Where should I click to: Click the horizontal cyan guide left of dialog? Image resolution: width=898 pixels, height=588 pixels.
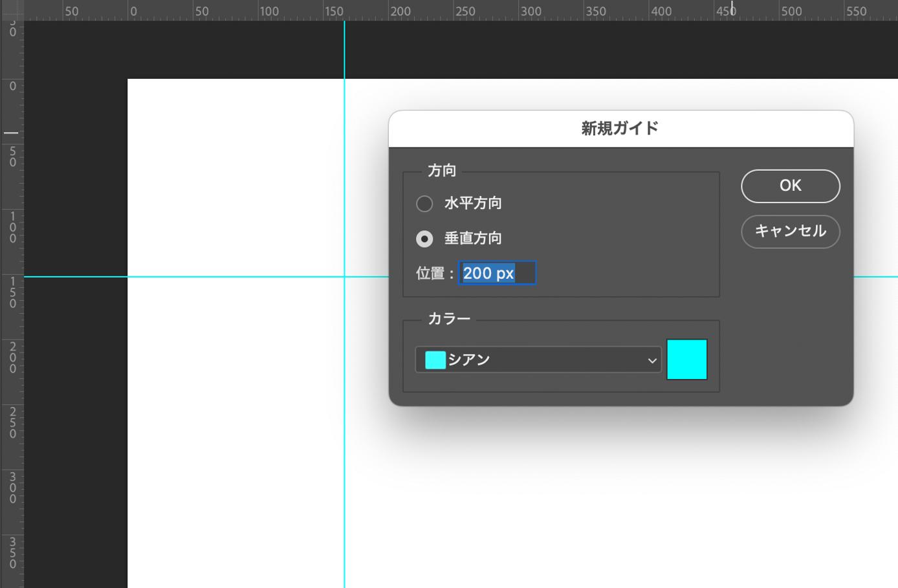click(x=206, y=277)
